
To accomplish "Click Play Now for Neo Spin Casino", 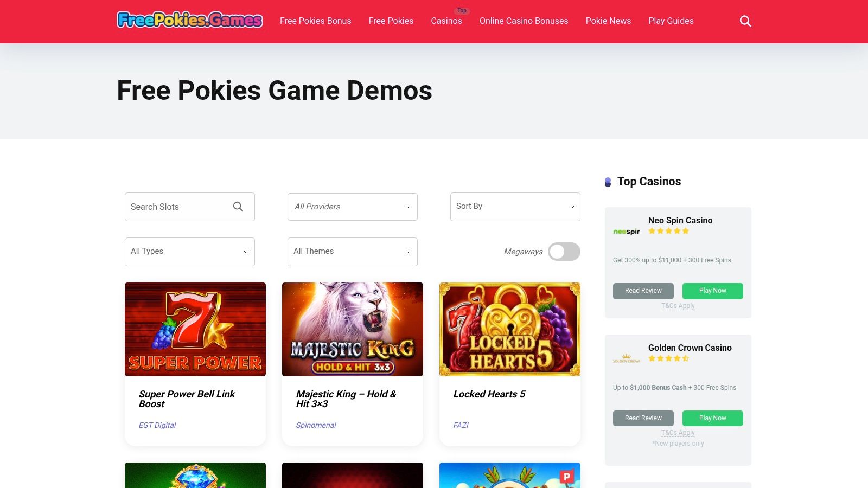I will click(x=713, y=291).
